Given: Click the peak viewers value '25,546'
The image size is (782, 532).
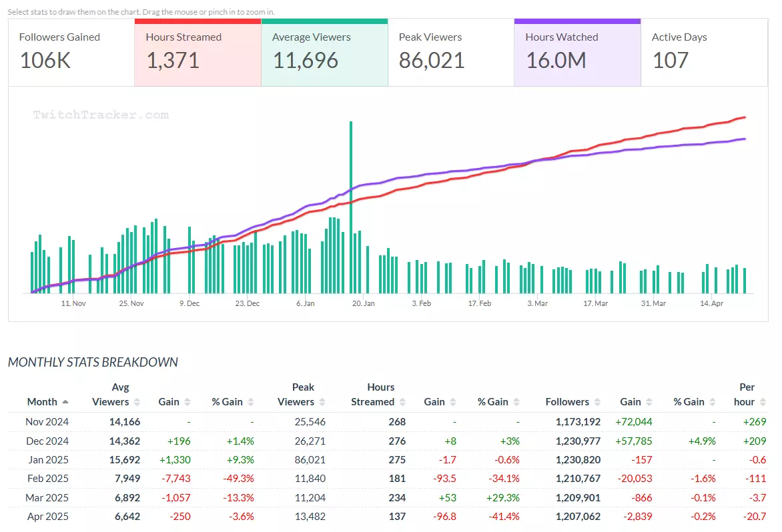Looking at the screenshot, I should click(x=310, y=422).
